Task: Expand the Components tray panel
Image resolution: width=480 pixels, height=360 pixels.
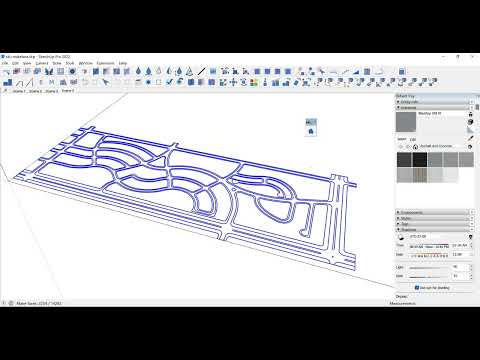Action: coord(432,212)
